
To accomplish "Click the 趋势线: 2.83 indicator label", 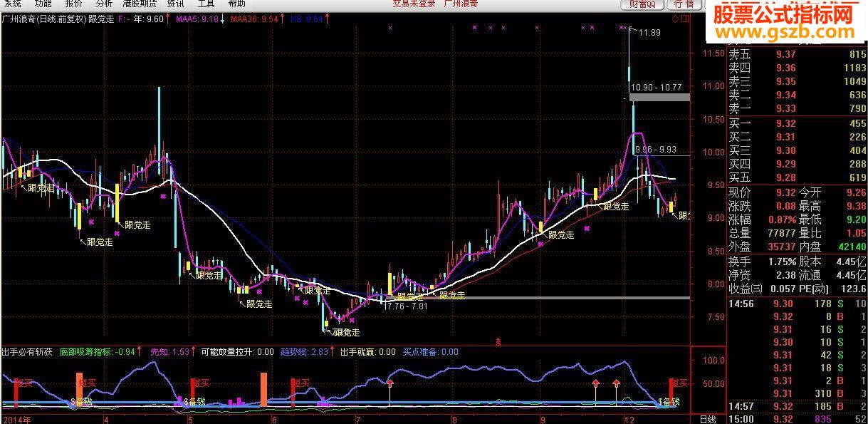I will click(x=304, y=351).
